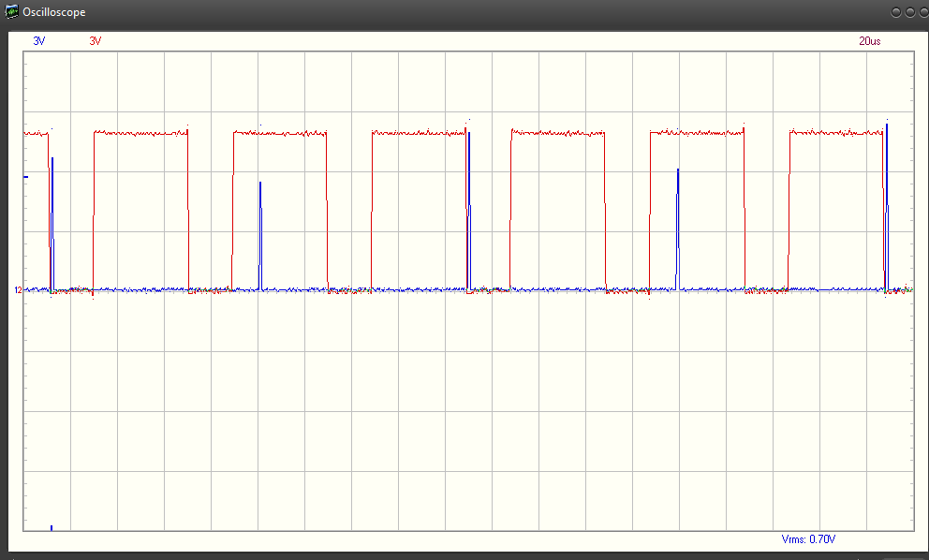Click the blue channel 3V scale label

(x=39, y=41)
